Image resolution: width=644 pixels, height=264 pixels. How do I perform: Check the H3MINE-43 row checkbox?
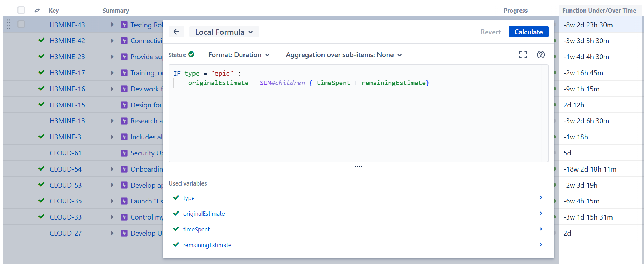tap(21, 24)
